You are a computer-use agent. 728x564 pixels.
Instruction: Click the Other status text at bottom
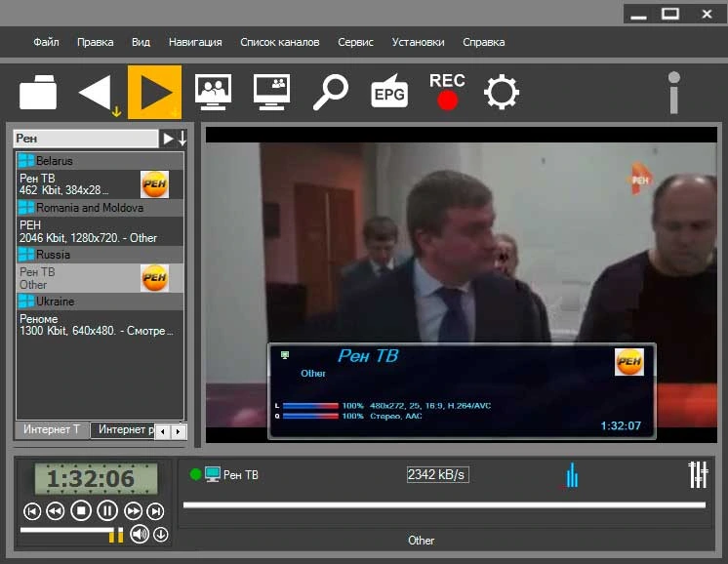pos(422,541)
